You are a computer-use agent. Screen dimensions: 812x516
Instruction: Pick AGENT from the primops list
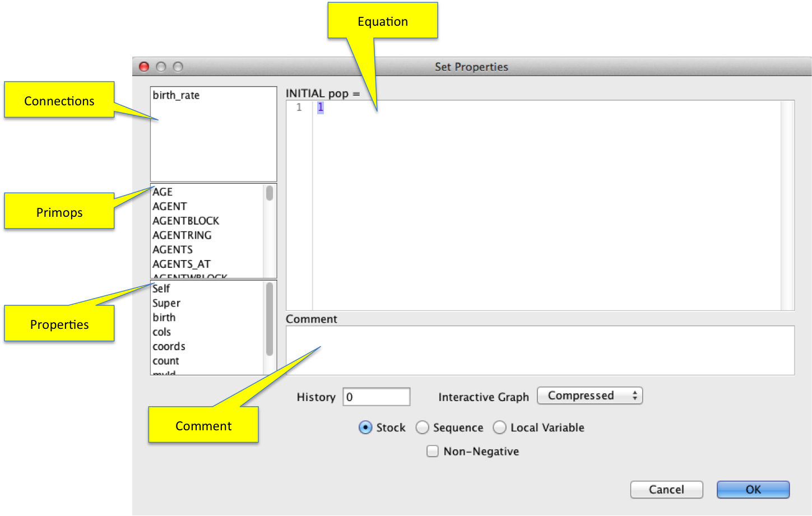(x=170, y=206)
